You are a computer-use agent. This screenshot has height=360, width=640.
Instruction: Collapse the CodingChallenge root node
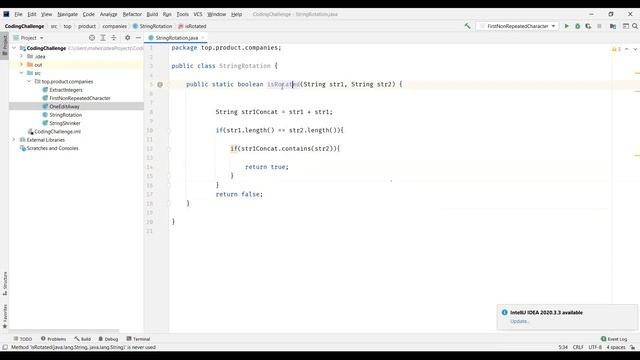pos(14,48)
